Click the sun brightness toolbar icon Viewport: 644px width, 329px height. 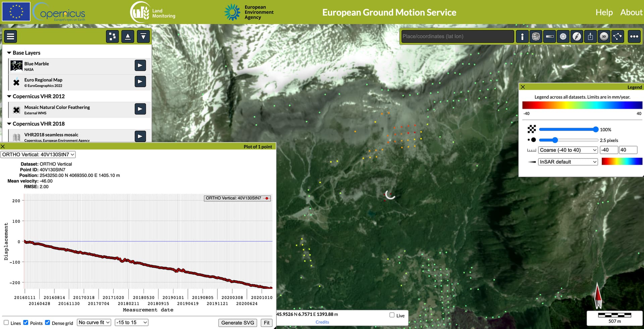pyautogui.click(x=563, y=36)
